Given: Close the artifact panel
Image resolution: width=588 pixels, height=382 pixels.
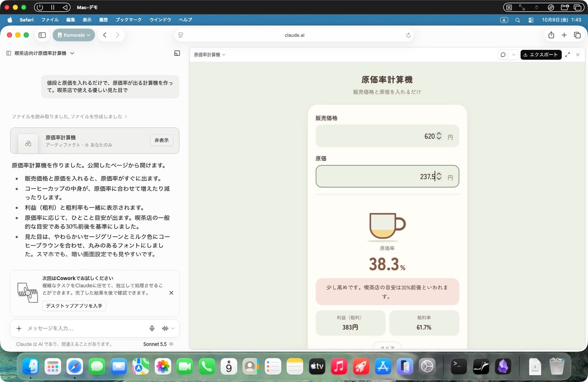Looking at the screenshot, I should pos(578,55).
